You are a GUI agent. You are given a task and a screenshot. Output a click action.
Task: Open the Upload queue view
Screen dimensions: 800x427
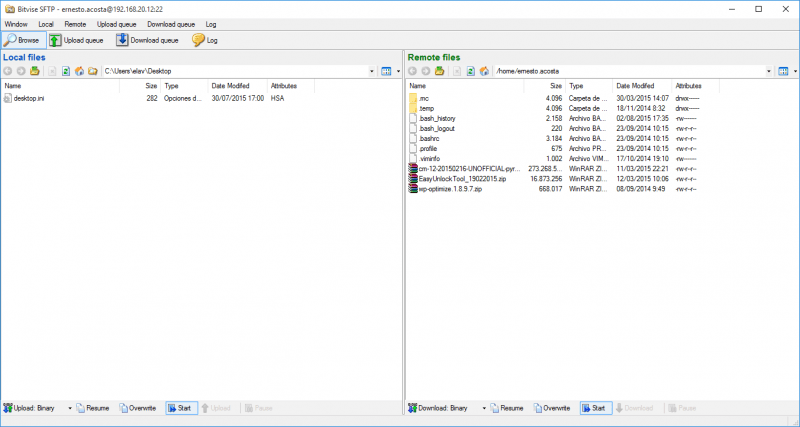[76, 40]
